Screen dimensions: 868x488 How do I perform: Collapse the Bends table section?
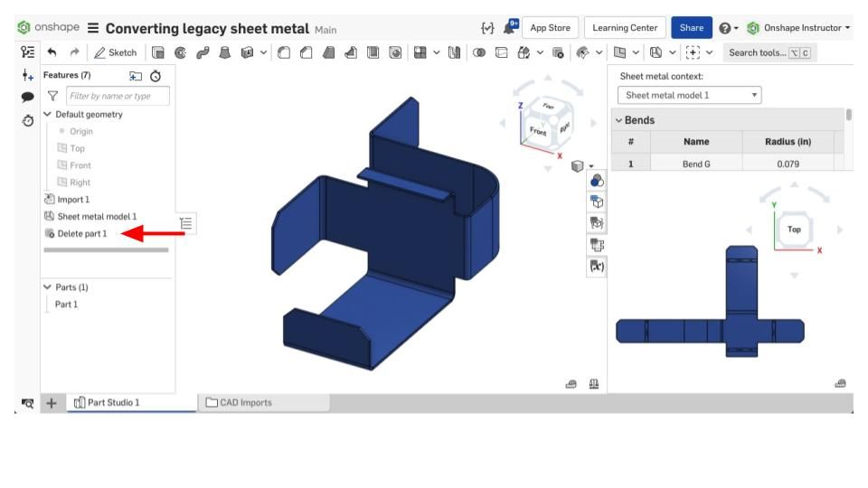[x=619, y=120]
